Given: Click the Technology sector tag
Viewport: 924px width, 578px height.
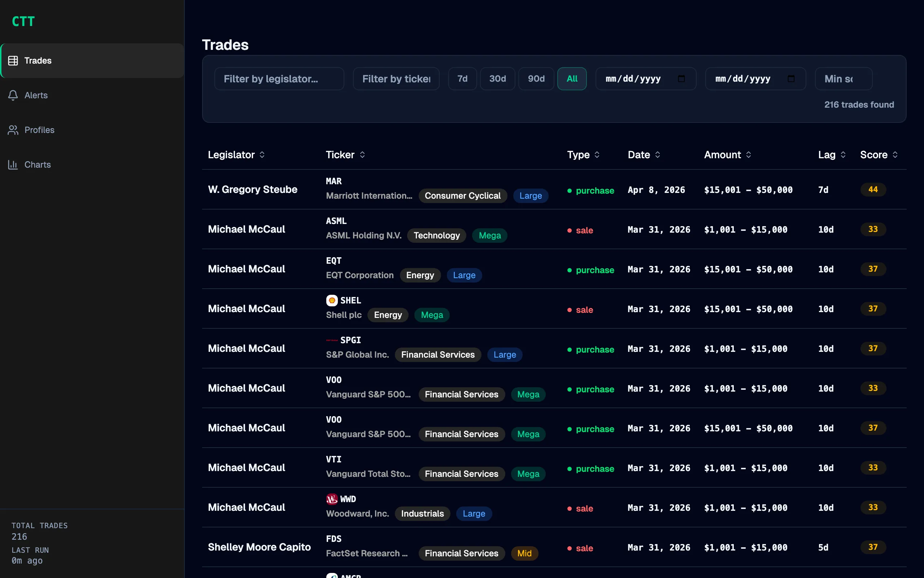Looking at the screenshot, I should coord(436,236).
